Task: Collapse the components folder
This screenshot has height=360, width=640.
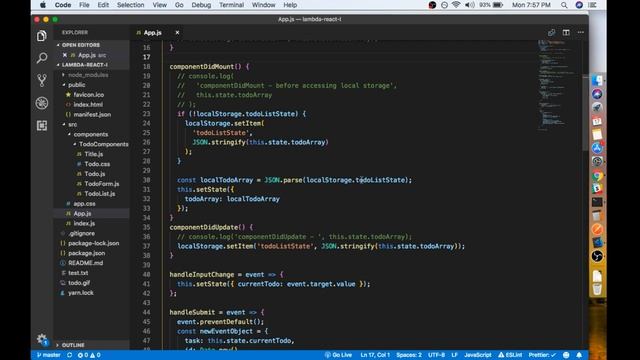Action: point(91,134)
